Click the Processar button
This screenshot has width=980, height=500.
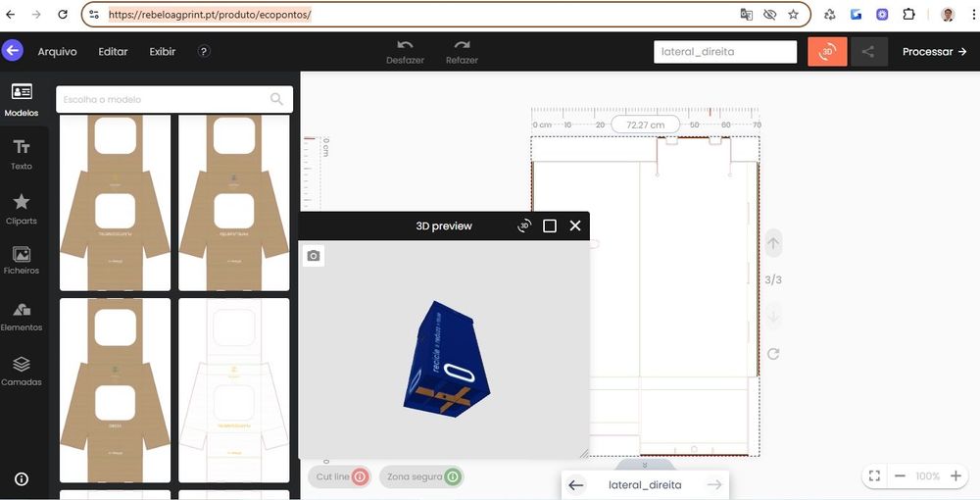coord(934,52)
